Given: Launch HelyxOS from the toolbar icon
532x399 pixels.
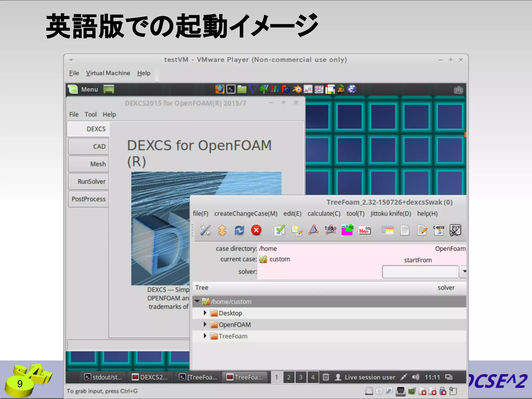Looking at the screenshot, I should [364, 230].
